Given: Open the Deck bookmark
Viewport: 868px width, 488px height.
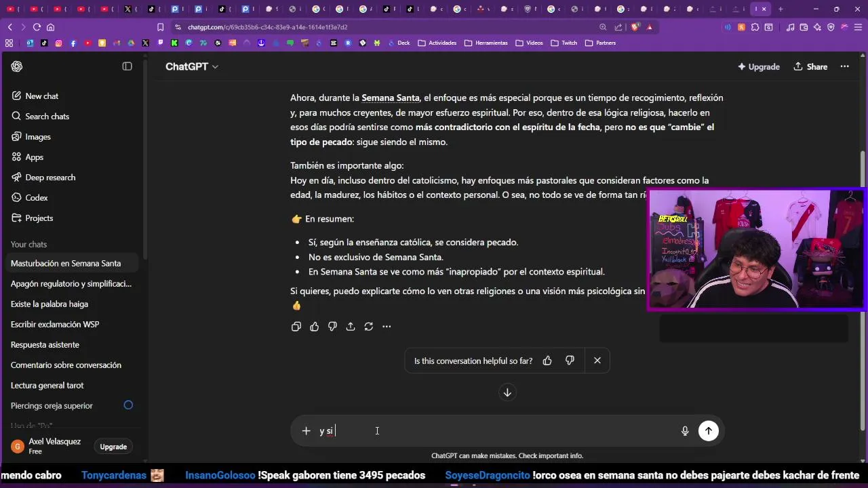Looking at the screenshot, I should (399, 43).
